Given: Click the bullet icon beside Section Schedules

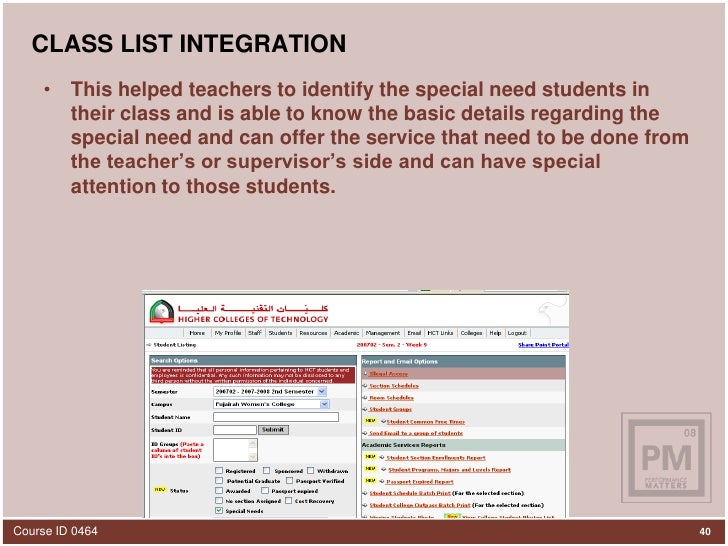Looking at the screenshot, I should pos(365,386).
